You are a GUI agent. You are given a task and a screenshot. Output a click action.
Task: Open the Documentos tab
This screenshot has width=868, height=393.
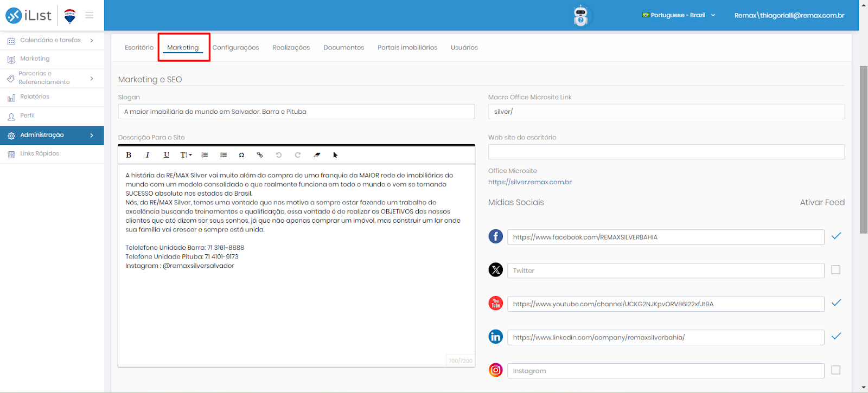[344, 48]
